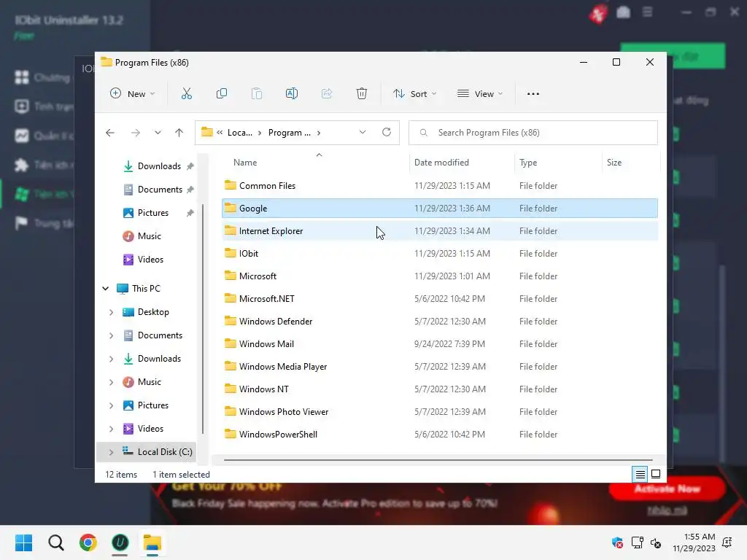Screen dimensions: 747x560
Task: Open the Sort dropdown
Action: click(x=414, y=94)
